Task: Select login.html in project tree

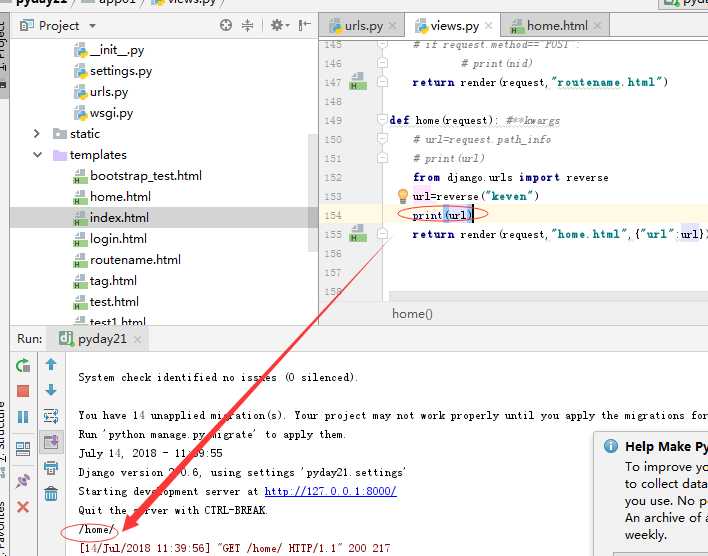Action: click(110, 238)
